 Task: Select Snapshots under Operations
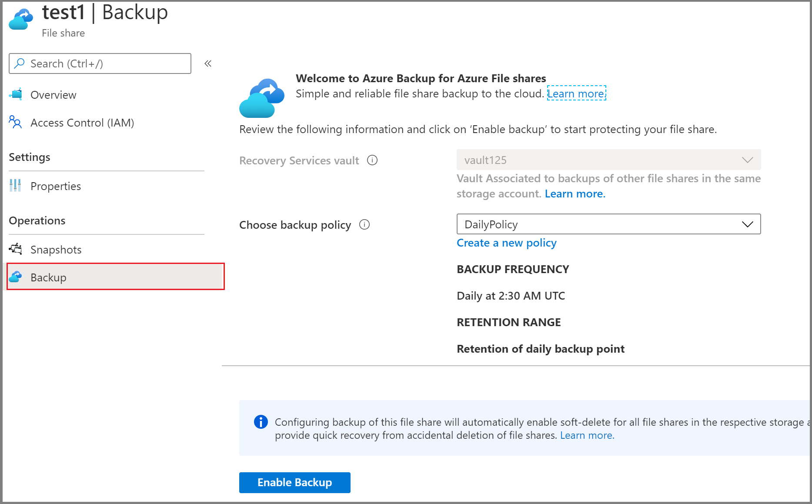pyautogui.click(x=56, y=249)
